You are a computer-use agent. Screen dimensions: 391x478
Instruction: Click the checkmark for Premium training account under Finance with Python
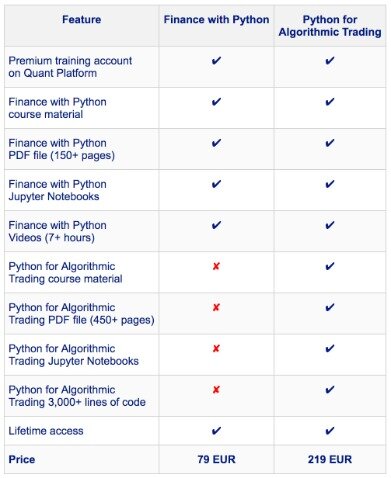pyautogui.click(x=216, y=61)
